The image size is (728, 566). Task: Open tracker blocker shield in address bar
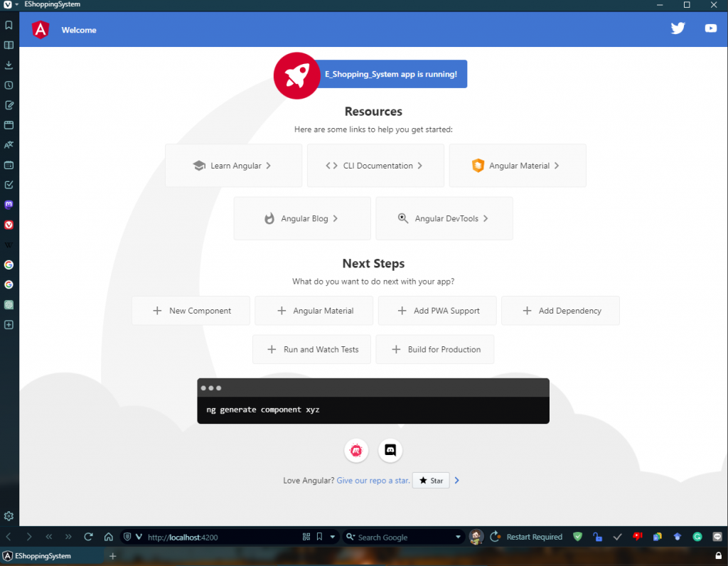pyautogui.click(x=127, y=537)
